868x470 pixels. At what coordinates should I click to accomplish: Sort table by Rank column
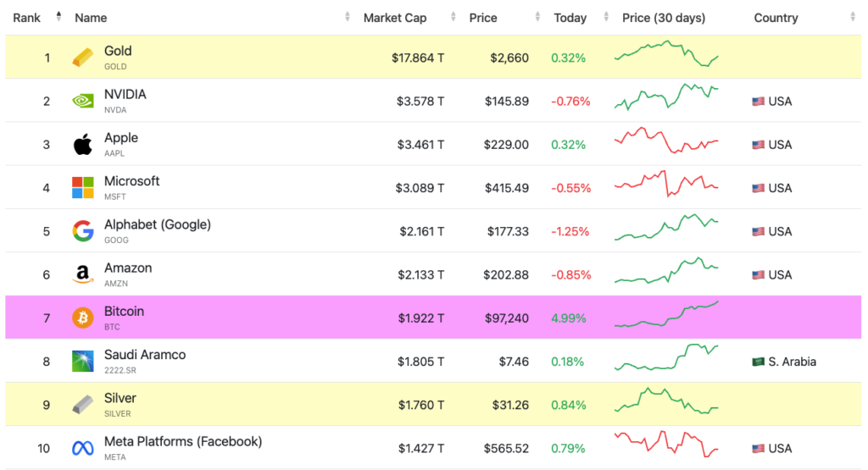[x=27, y=18]
